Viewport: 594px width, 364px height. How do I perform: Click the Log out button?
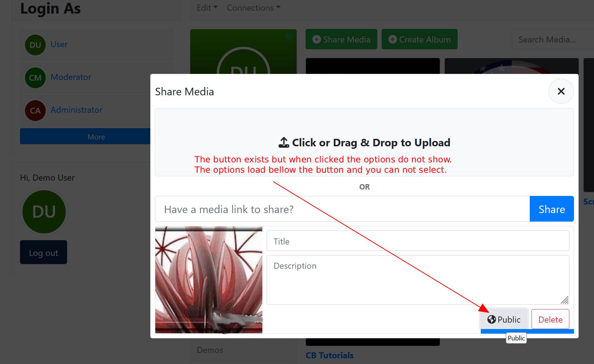44,253
